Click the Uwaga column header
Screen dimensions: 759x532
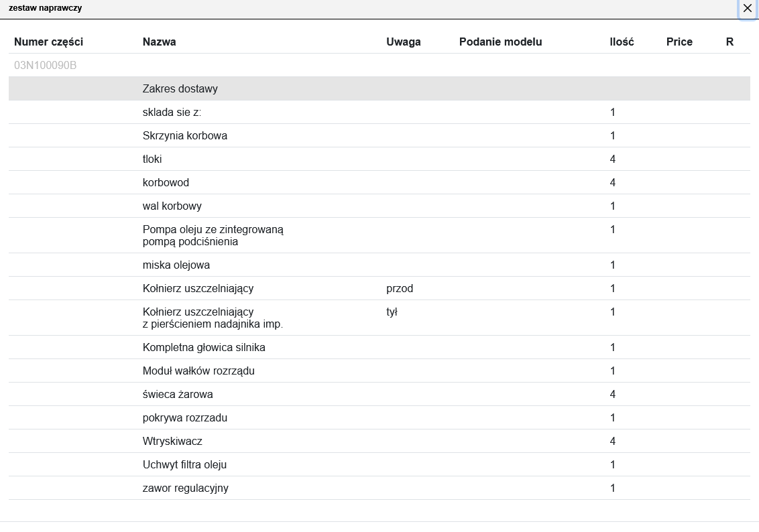tap(404, 42)
